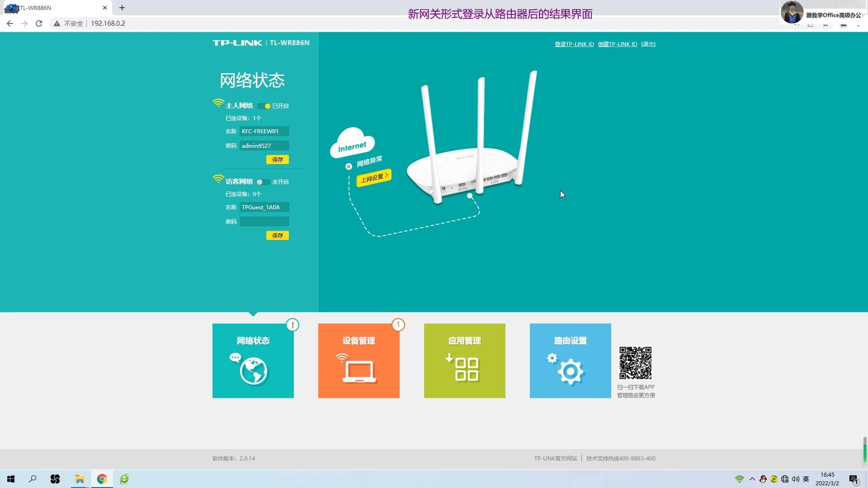Click the volume icon in the system tray
Viewport: 868px width, 488px height.
click(x=795, y=479)
